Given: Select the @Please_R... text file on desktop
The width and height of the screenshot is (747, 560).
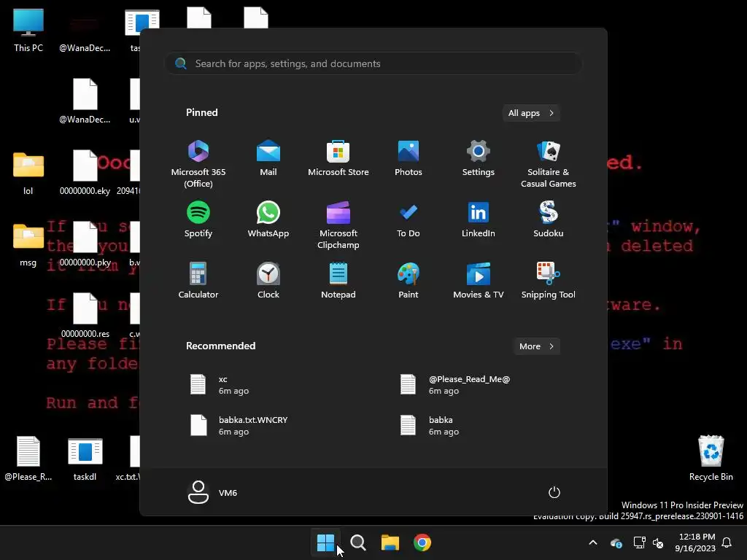Looking at the screenshot, I should pos(28,459).
